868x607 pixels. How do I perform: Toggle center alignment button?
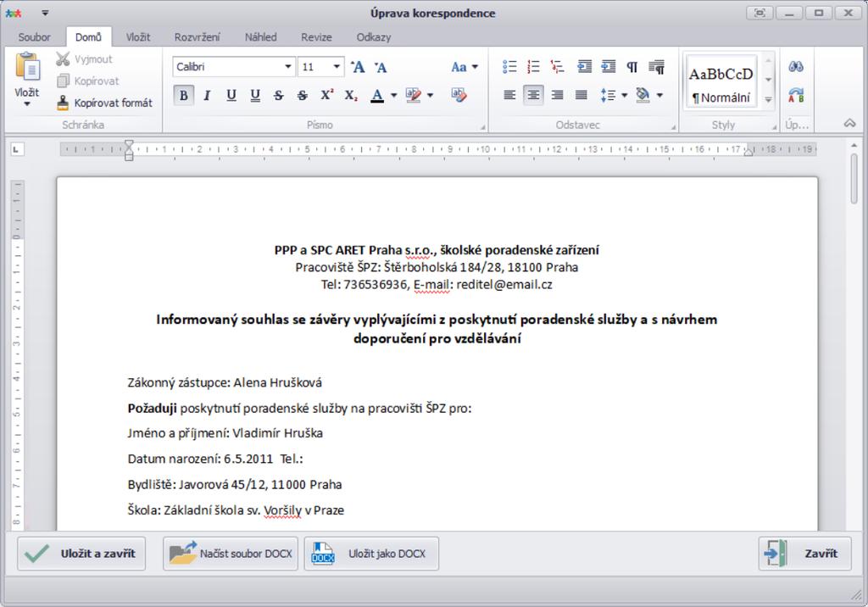pyautogui.click(x=533, y=95)
